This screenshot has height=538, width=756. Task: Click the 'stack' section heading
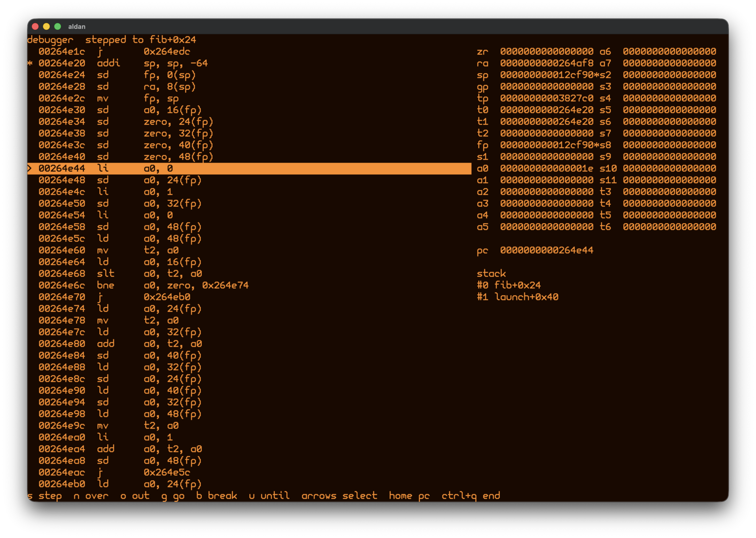tap(491, 274)
